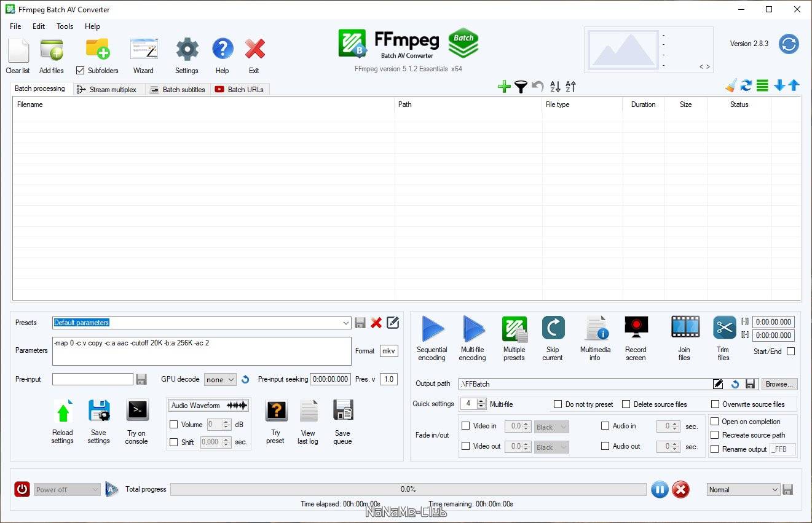Open the Edit menu
The width and height of the screenshot is (812, 523).
coord(39,26)
